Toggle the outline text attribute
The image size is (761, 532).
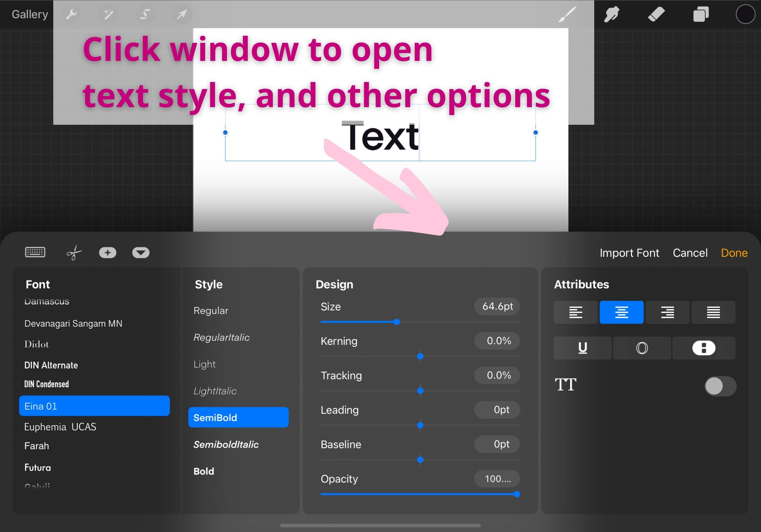click(x=642, y=348)
